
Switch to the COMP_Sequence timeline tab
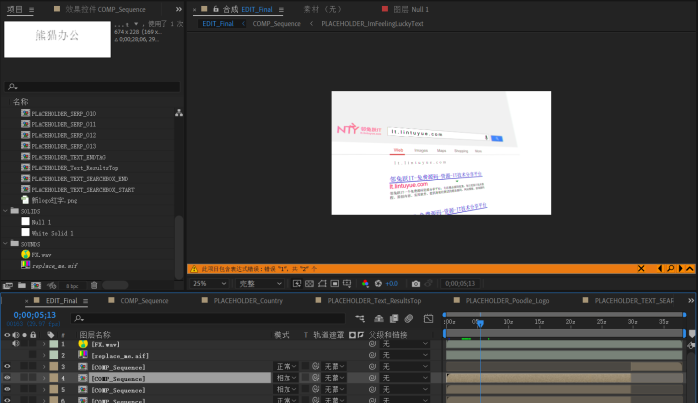point(144,300)
